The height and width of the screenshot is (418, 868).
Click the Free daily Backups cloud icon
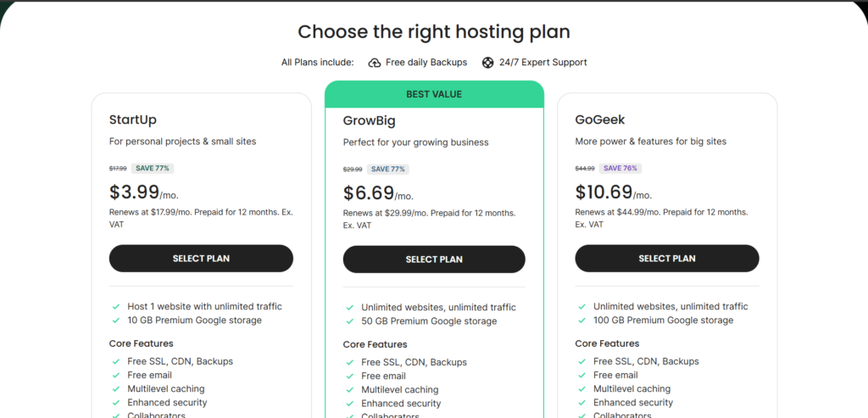(x=375, y=62)
